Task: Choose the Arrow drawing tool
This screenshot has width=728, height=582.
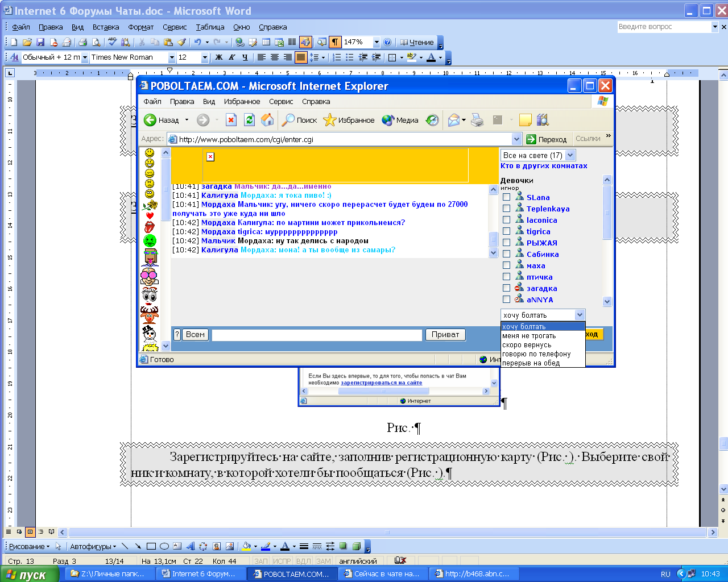Action: [138, 546]
